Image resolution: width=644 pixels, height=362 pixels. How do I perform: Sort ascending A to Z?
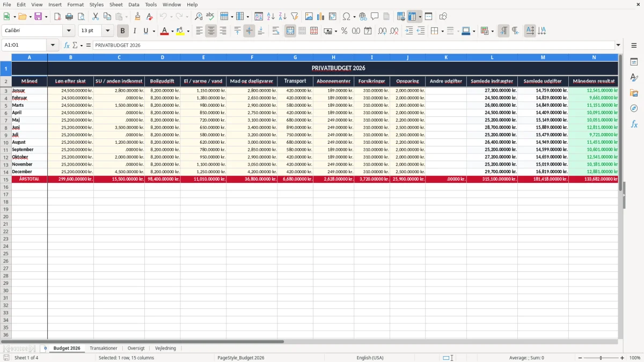(x=271, y=17)
